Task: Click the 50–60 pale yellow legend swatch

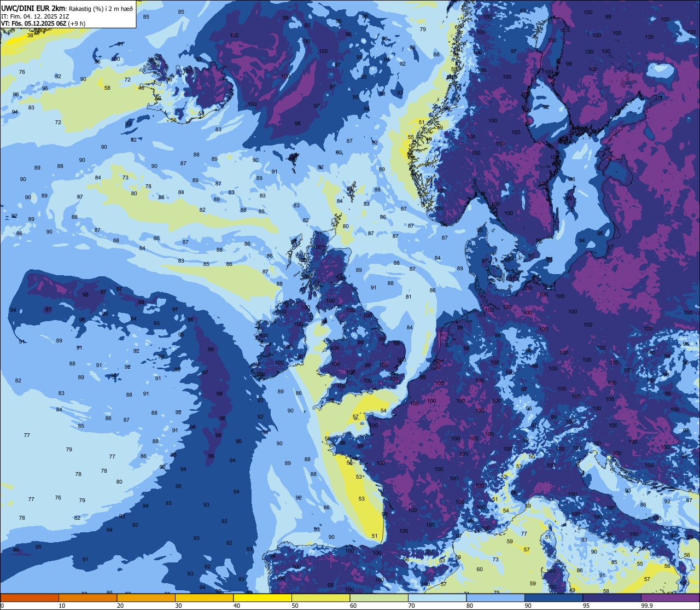Action: tap(320, 597)
